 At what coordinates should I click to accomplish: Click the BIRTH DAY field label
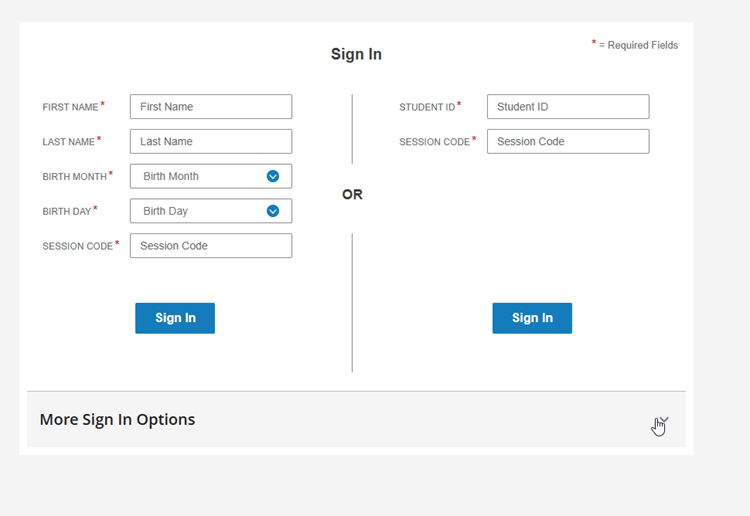(x=67, y=212)
